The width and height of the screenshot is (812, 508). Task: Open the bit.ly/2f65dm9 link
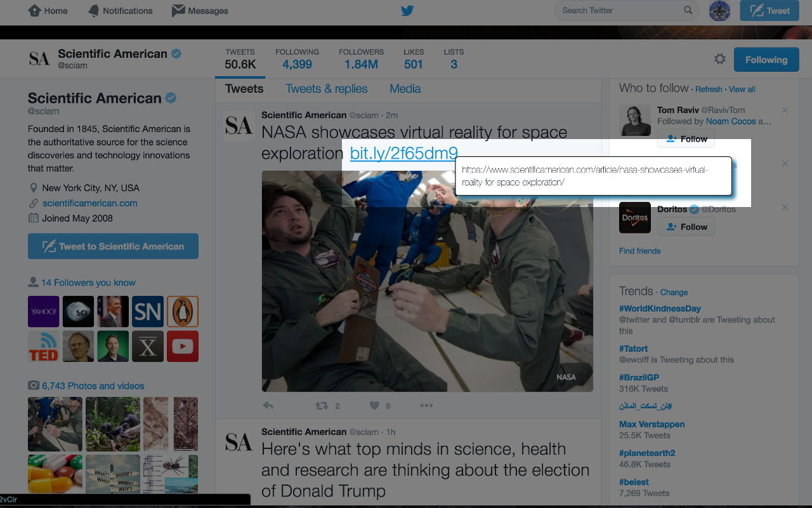403,153
